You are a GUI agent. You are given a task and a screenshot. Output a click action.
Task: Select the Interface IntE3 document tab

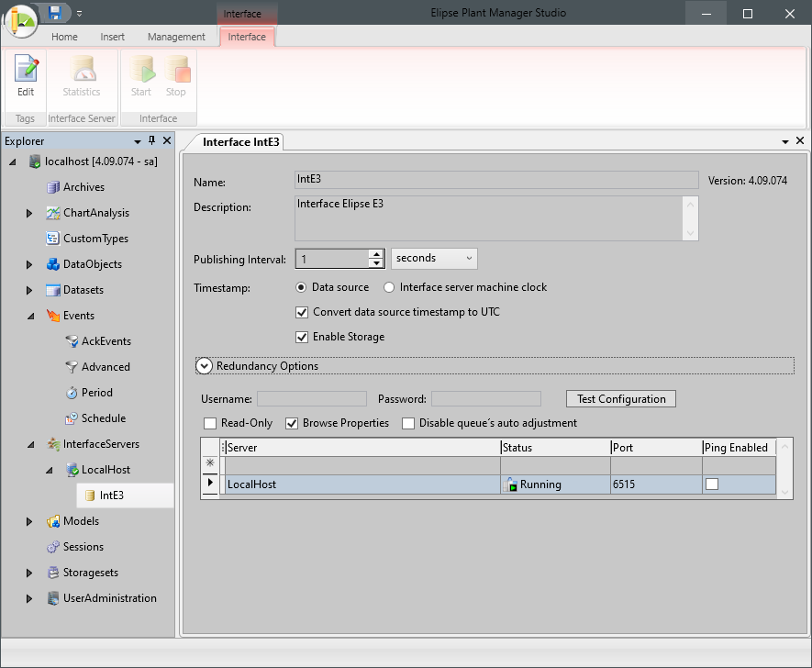pyautogui.click(x=240, y=142)
